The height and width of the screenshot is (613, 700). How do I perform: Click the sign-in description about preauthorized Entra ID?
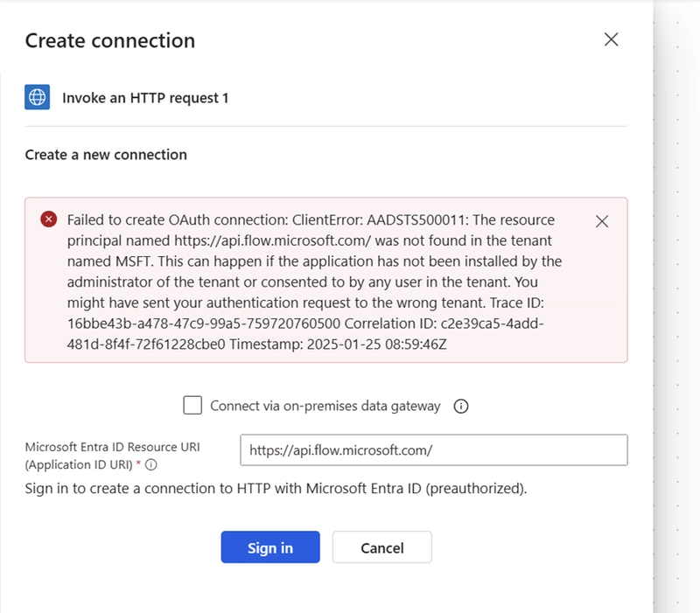coord(276,489)
